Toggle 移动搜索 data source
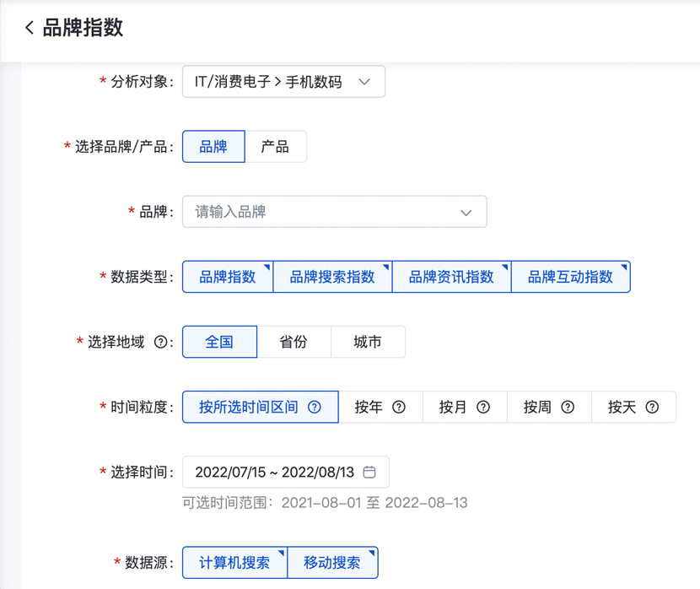 [332, 563]
